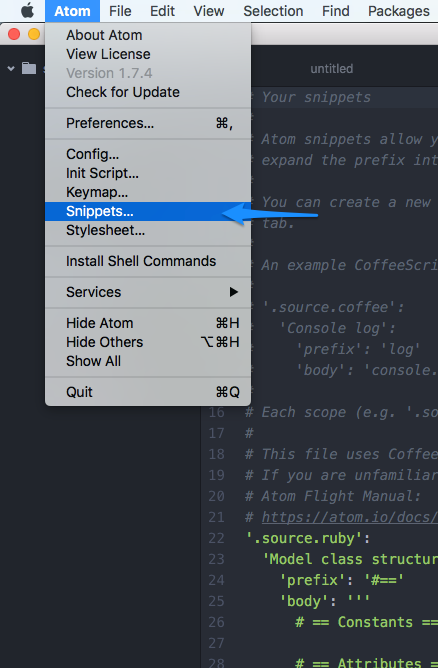Open the atom.io docs link on line 21
This screenshot has height=668, width=438.
349,517
